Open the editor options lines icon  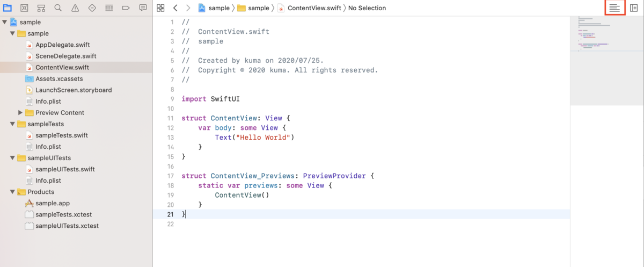tap(614, 8)
